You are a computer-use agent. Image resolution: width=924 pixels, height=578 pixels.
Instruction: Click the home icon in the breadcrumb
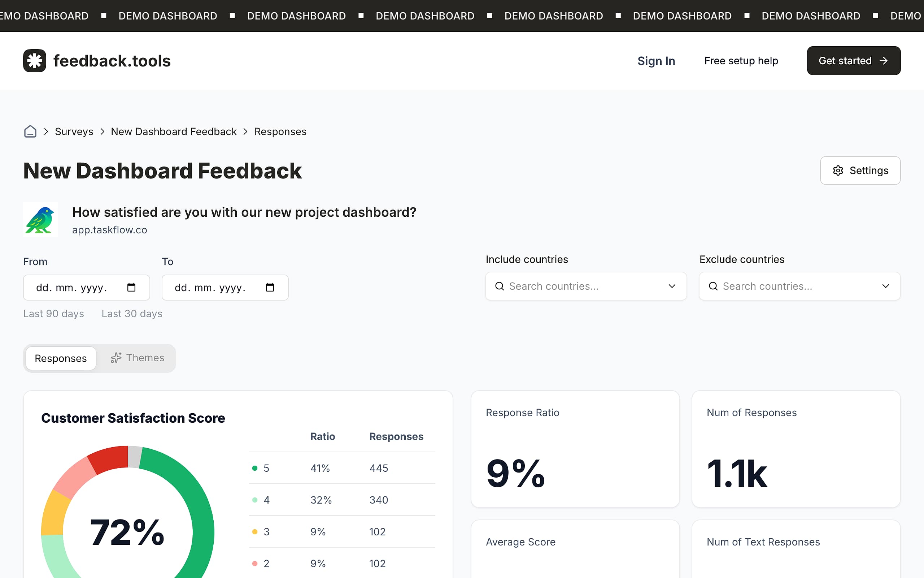pyautogui.click(x=30, y=131)
